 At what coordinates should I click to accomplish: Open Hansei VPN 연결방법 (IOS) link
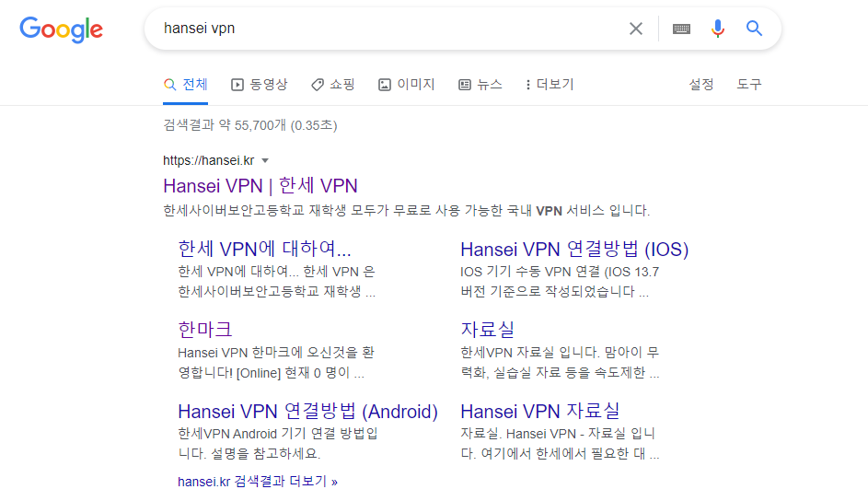574,249
